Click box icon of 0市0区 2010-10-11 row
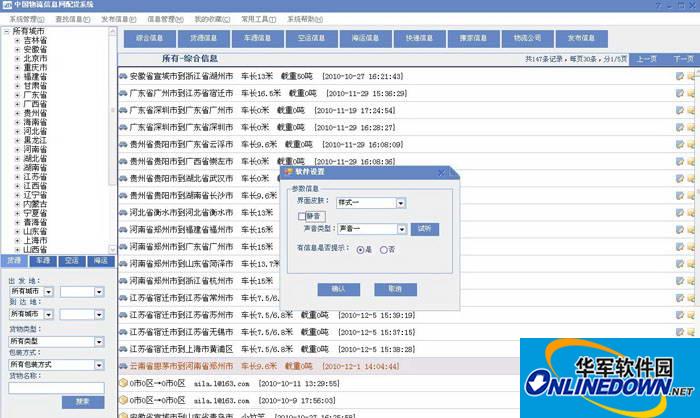The width and height of the screenshot is (700, 418). (124, 383)
